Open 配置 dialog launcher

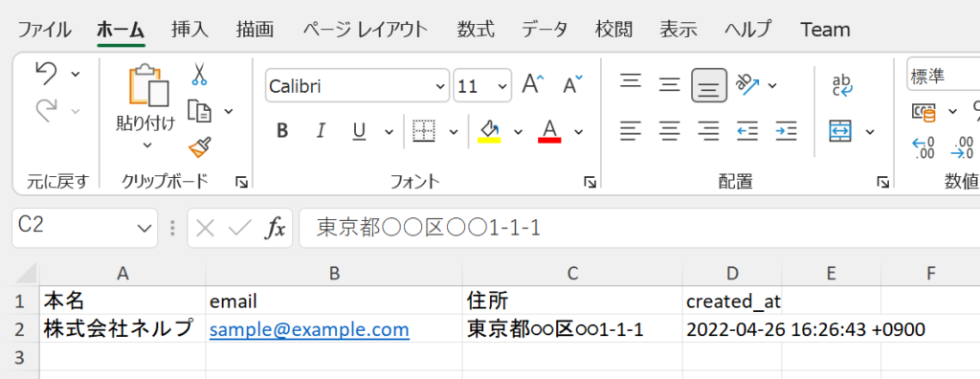point(882,182)
